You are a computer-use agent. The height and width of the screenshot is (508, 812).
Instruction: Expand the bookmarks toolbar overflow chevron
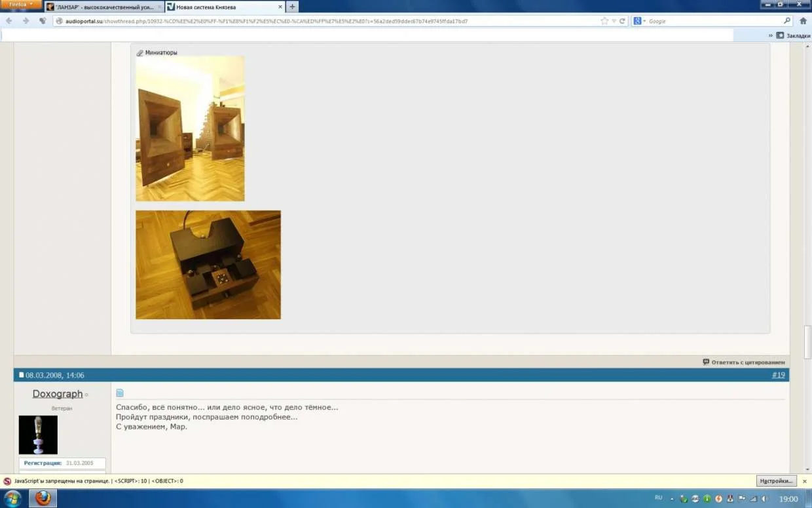coord(771,36)
